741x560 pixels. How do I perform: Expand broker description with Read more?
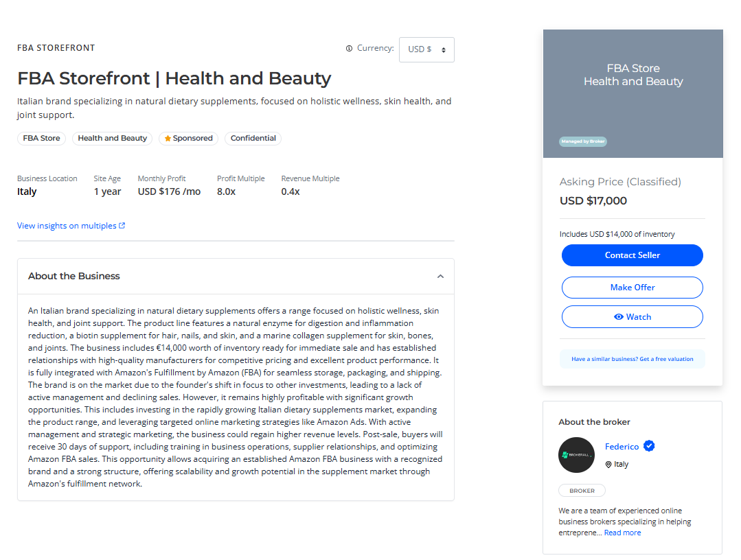[x=622, y=533]
